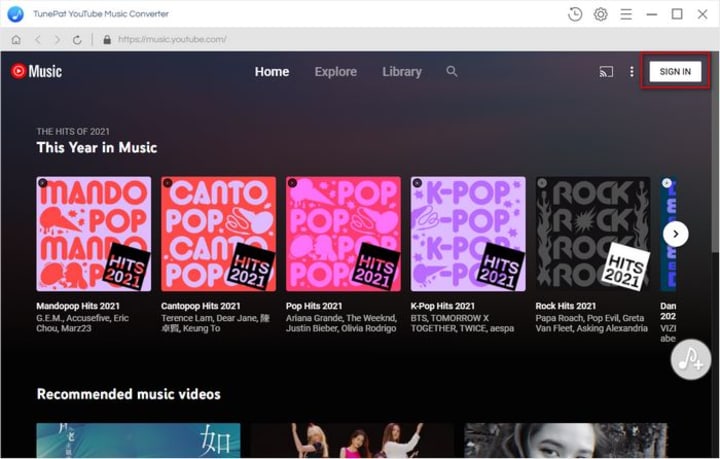Screen dimensions: 720x459
Task: Click the TunePat app logo
Action: point(15,14)
